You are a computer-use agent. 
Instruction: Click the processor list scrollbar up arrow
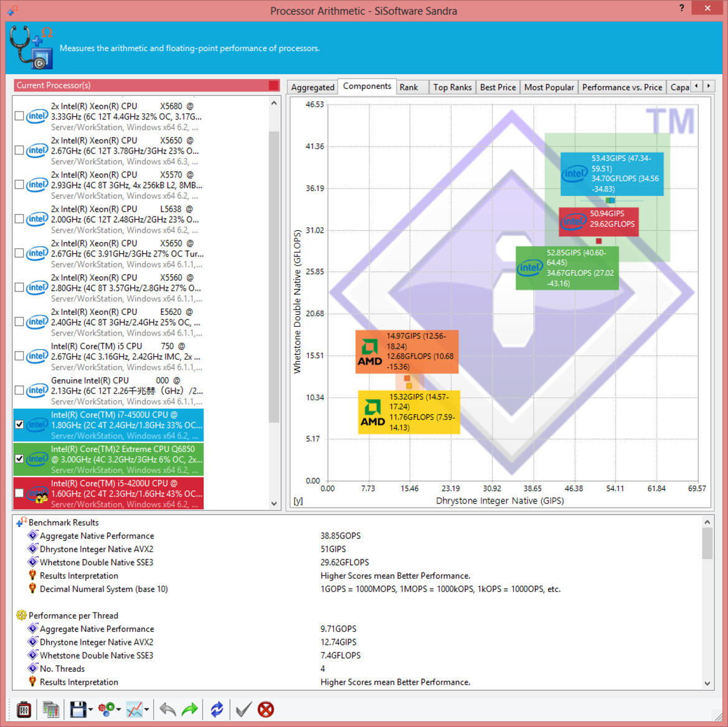click(x=274, y=103)
